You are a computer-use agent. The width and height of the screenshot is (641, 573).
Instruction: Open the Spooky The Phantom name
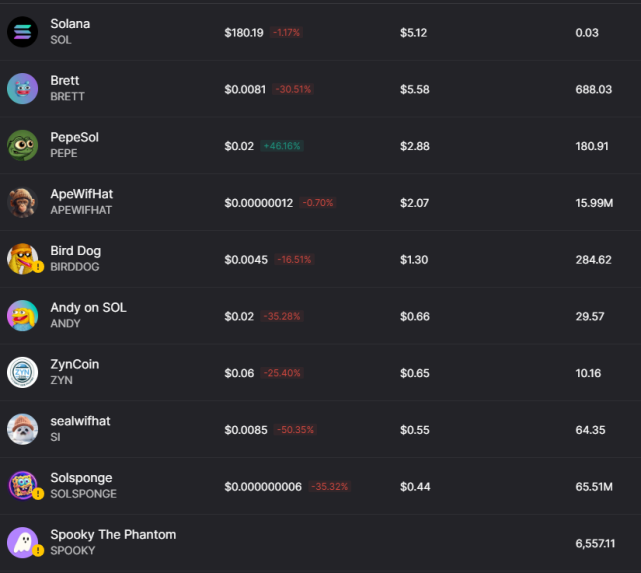pos(113,535)
